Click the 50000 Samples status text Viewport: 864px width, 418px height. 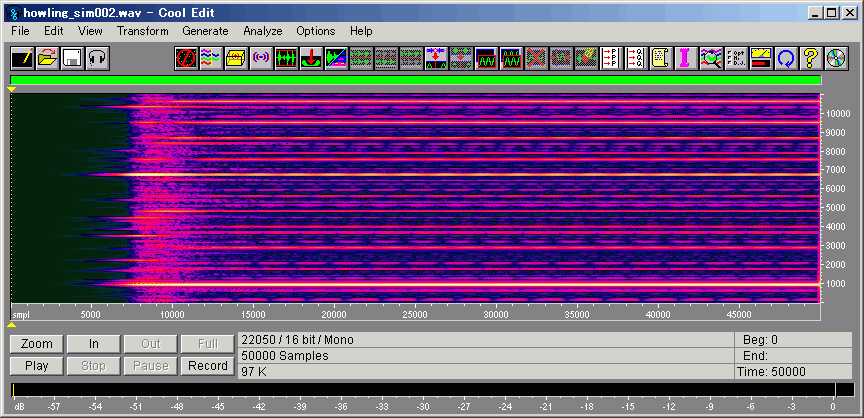(285, 356)
